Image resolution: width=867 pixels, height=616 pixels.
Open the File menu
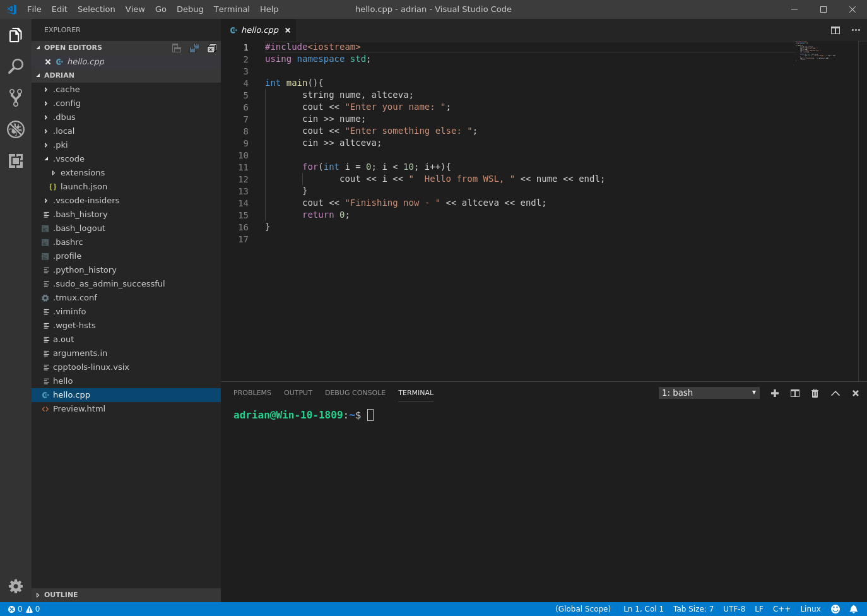[34, 9]
